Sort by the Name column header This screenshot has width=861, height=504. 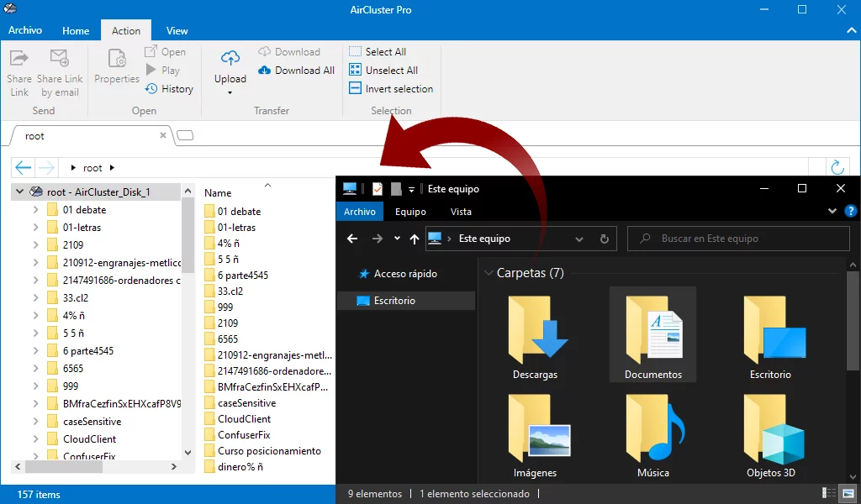click(x=218, y=193)
